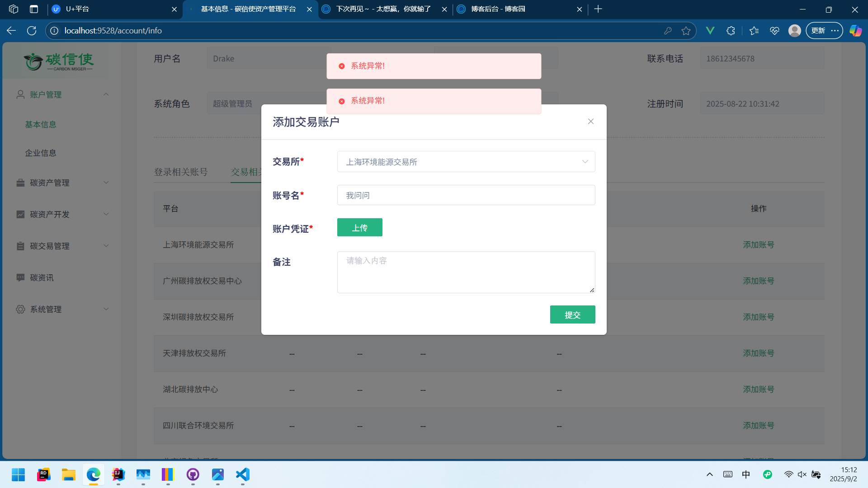Open Visual Studio Code from taskbar
868x488 pixels.
243,474
